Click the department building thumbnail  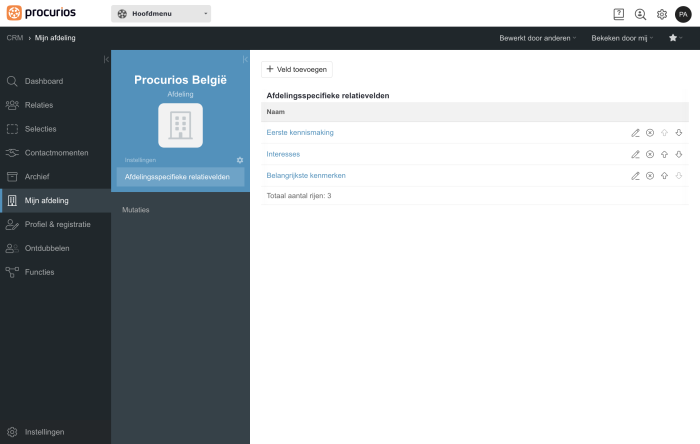[x=180, y=125]
